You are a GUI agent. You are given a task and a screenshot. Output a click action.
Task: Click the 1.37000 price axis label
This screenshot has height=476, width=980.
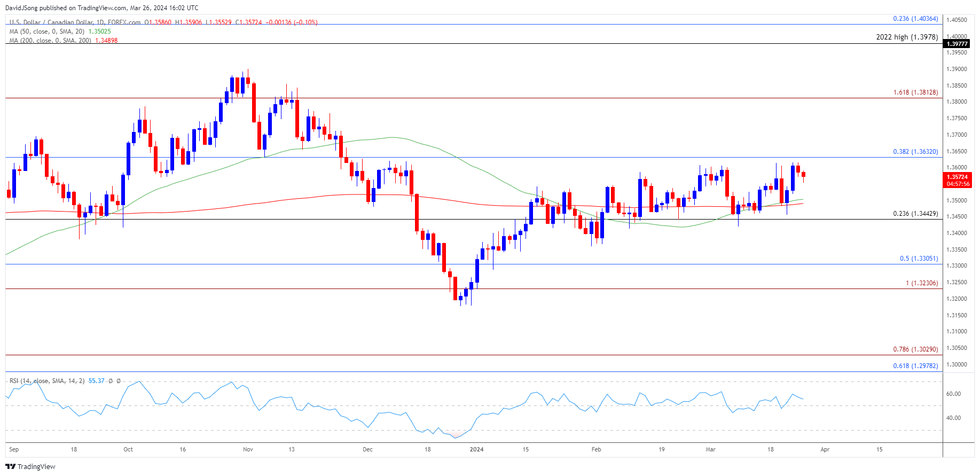tap(957, 135)
